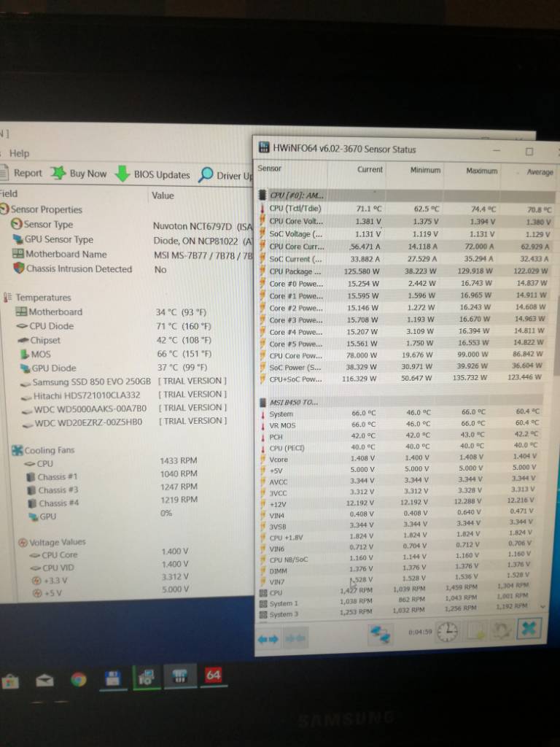This screenshot has height=747, width=560.
Task: Click the Temperatures thermometer icon
Action: [x=7, y=298]
